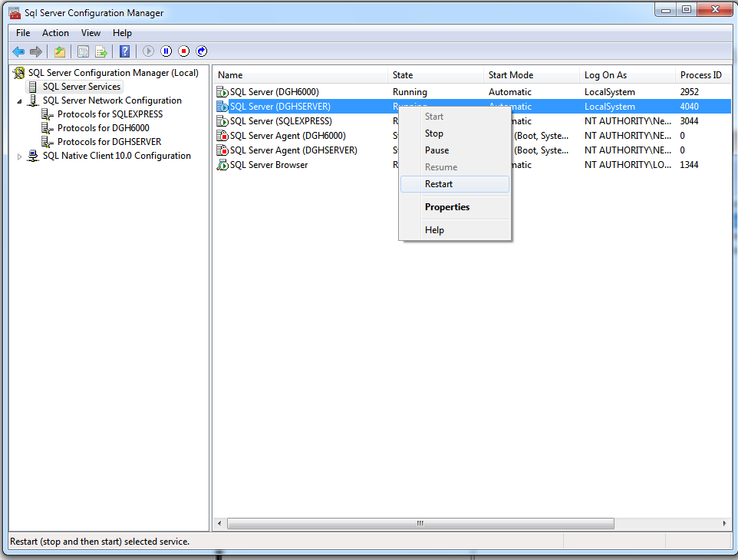The width and height of the screenshot is (738, 560).
Task: Click LocalSystem in the DGHSERVER row
Action: click(610, 107)
